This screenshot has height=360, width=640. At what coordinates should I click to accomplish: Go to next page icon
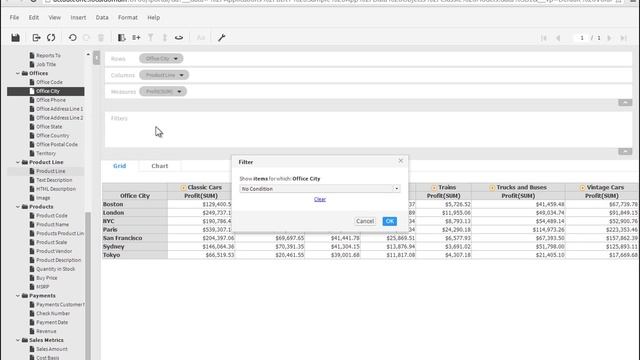[x=609, y=38]
